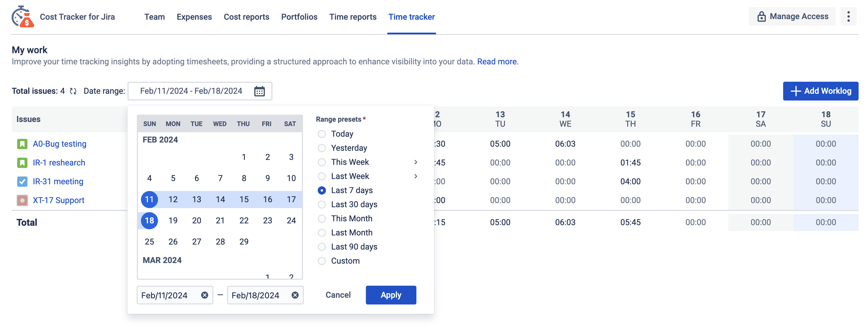Click the IR-31 meeting task icon
The width and height of the screenshot is (868, 328).
click(22, 182)
